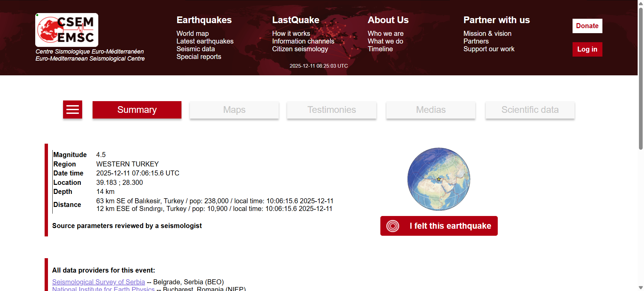Open Special reports link
This screenshot has height=291, width=644.
tap(199, 57)
